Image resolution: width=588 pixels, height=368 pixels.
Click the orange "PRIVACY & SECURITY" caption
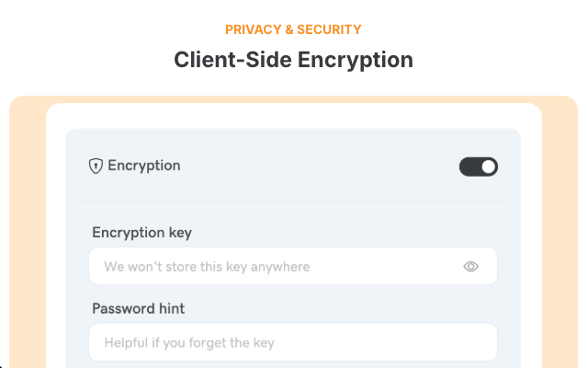[x=294, y=29]
